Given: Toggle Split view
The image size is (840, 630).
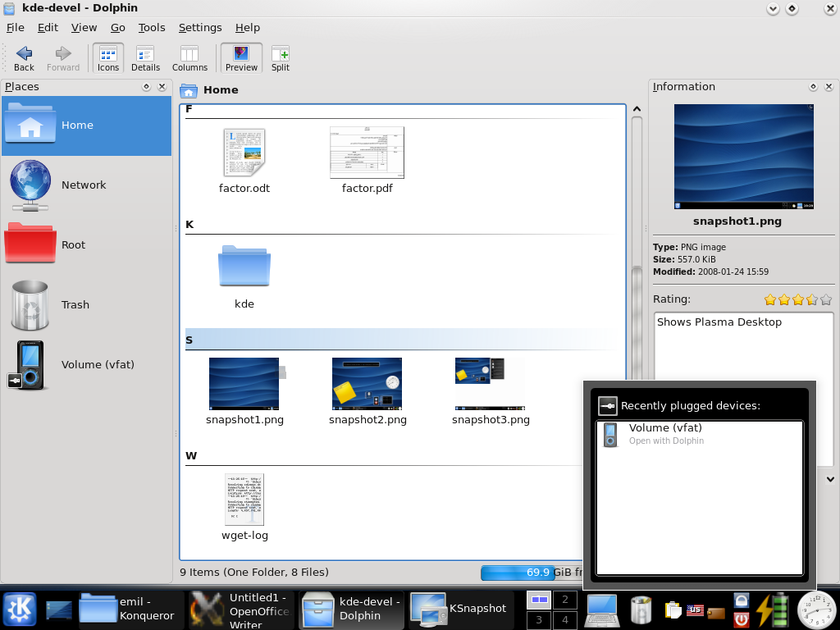Looking at the screenshot, I should pos(281,58).
